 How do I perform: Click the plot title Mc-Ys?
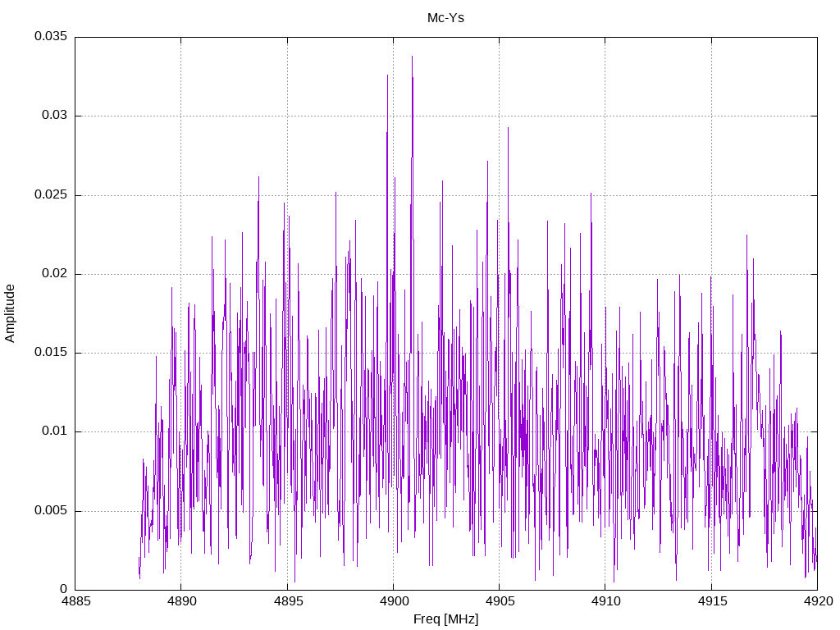point(445,18)
